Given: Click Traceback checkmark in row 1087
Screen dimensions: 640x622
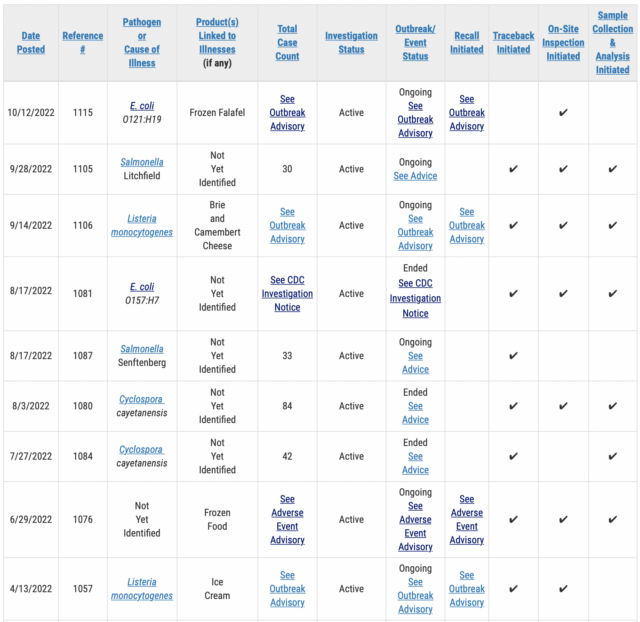Looking at the screenshot, I should pos(513,356).
